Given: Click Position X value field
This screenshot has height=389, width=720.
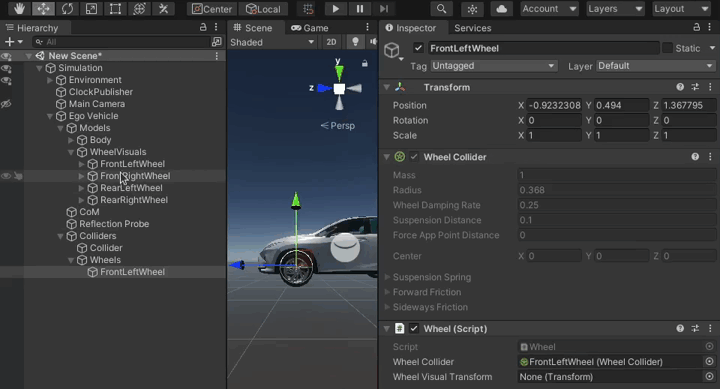Looking at the screenshot, I should (x=554, y=106).
